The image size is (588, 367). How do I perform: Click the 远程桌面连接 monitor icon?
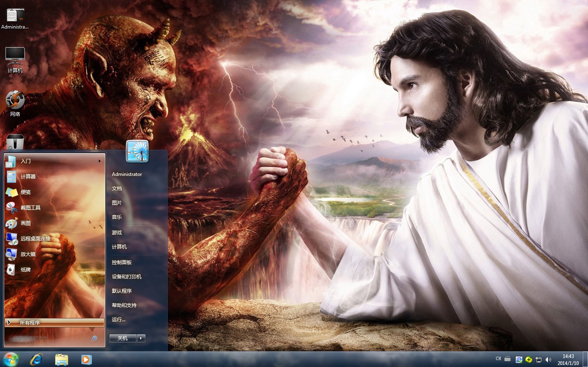click(x=11, y=239)
